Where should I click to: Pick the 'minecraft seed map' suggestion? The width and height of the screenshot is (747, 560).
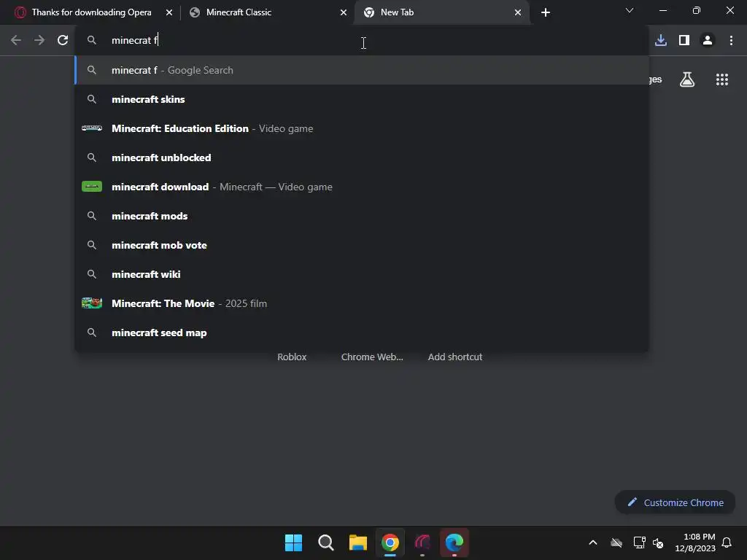point(362,332)
